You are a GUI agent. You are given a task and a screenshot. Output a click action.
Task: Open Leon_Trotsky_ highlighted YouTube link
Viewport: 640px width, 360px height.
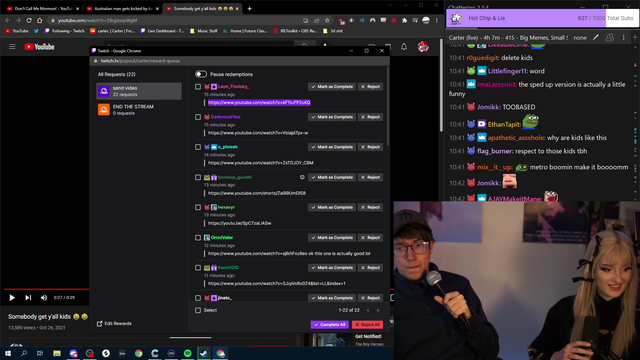pyautogui.click(x=259, y=102)
